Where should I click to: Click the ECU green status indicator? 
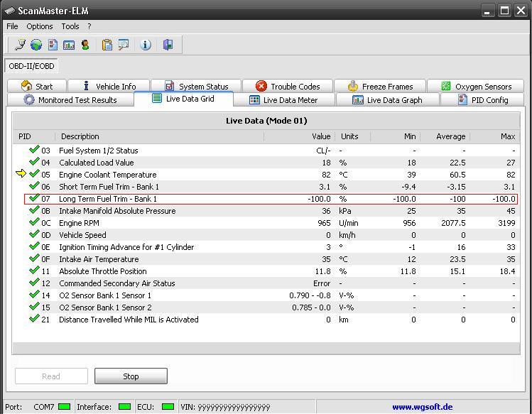tap(168, 406)
